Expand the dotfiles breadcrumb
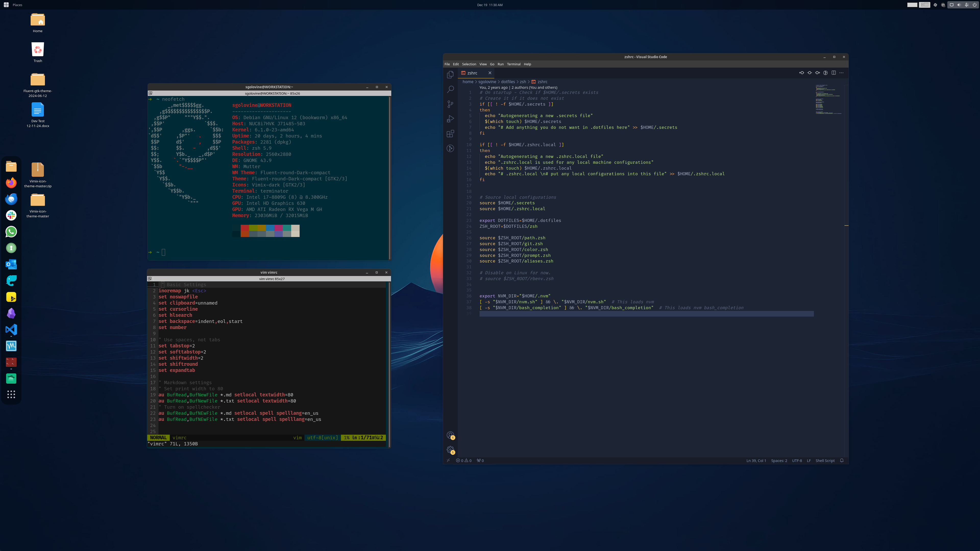This screenshot has width=980, height=551. (508, 81)
